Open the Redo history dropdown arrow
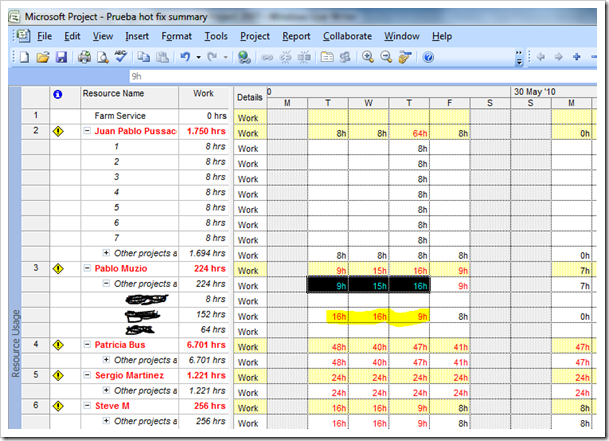 tap(225, 58)
